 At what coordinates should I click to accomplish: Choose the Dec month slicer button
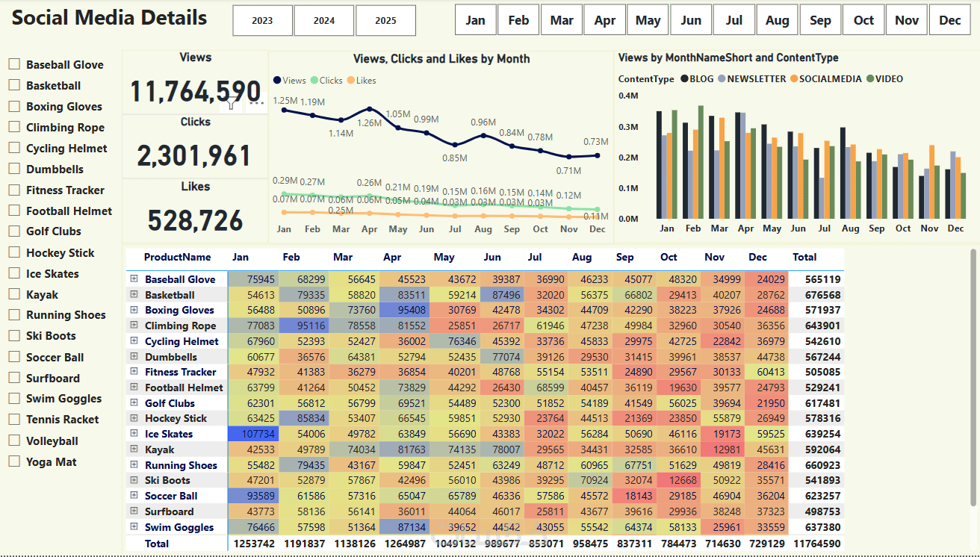click(950, 20)
